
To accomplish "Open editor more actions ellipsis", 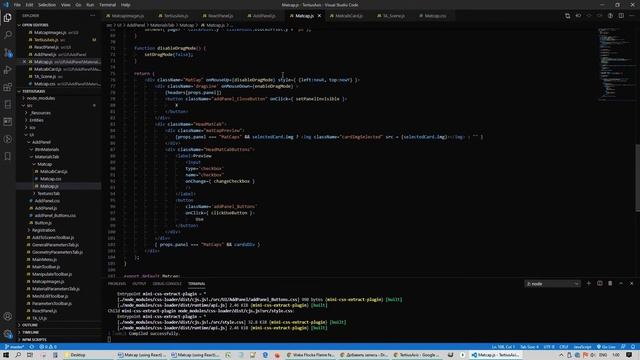I will [x=632, y=16].
